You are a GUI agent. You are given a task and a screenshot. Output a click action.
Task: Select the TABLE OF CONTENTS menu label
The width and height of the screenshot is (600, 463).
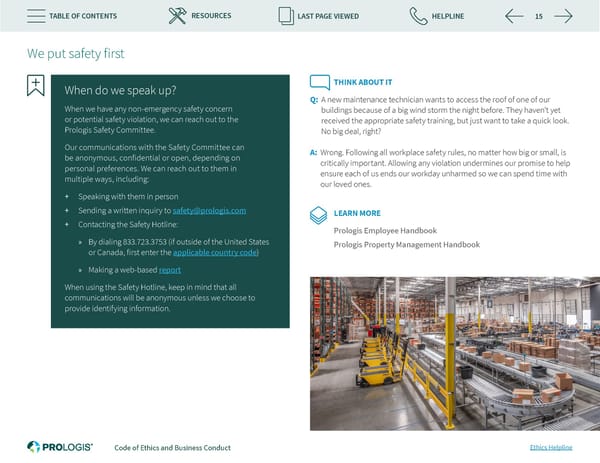pyautogui.click(x=83, y=16)
